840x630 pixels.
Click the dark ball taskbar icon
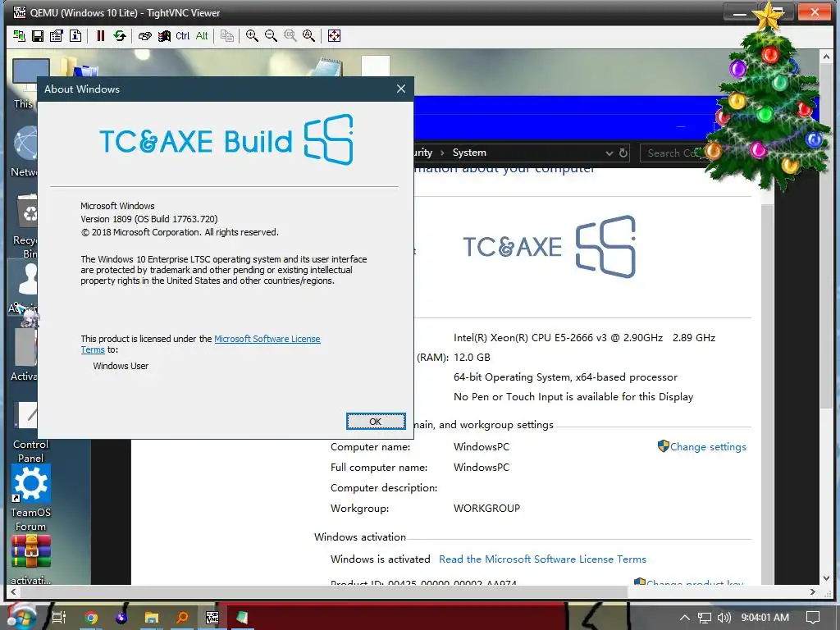(121, 618)
